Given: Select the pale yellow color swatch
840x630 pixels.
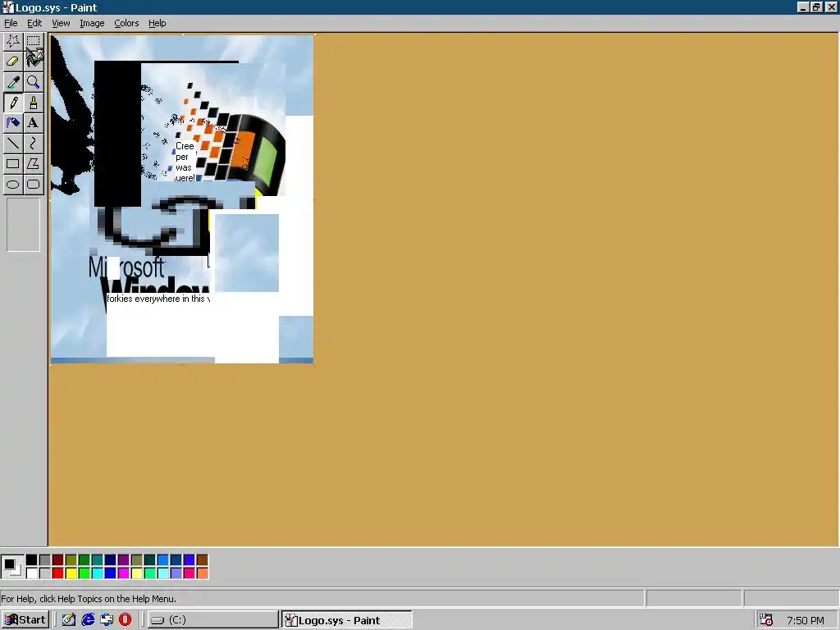Looking at the screenshot, I should coord(137,573).
